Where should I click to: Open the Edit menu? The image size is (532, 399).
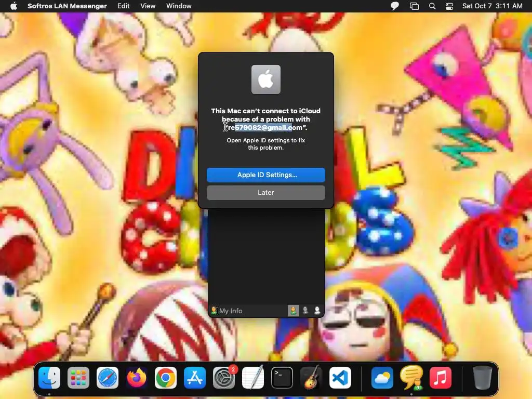pos(124,6)
